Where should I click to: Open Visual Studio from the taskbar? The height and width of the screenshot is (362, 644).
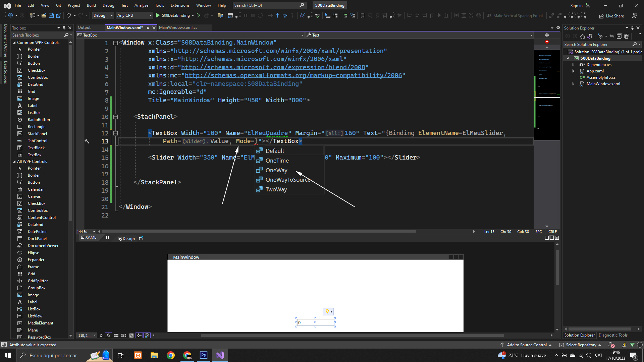[220, 355]
